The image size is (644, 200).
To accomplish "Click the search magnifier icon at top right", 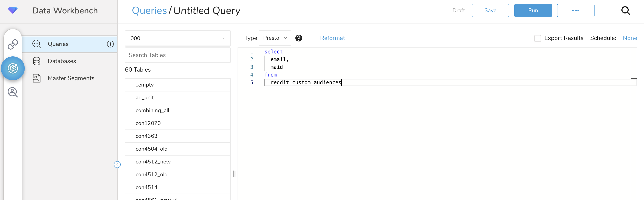I will (625, 10).
